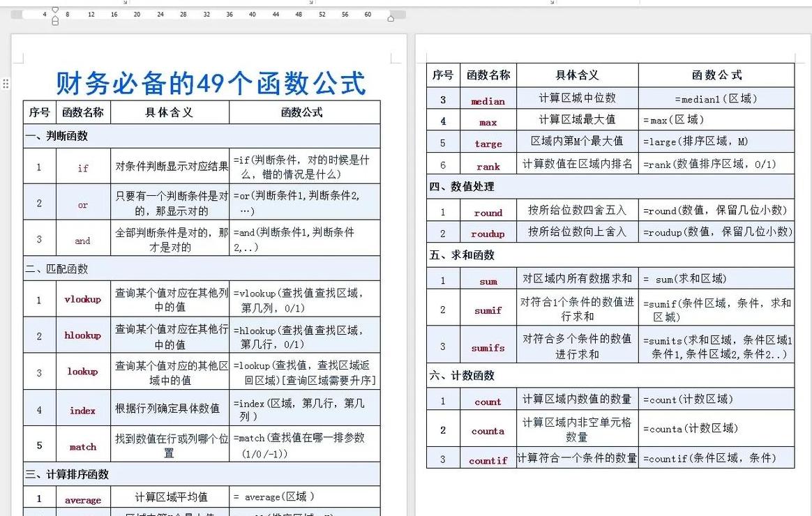812x516 pixels.
Task: Click the function name cell 'if'
Action: [x=83, y=167]
